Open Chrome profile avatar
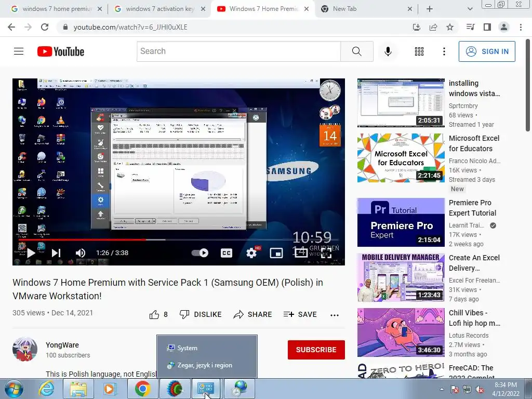 [504, 27]
